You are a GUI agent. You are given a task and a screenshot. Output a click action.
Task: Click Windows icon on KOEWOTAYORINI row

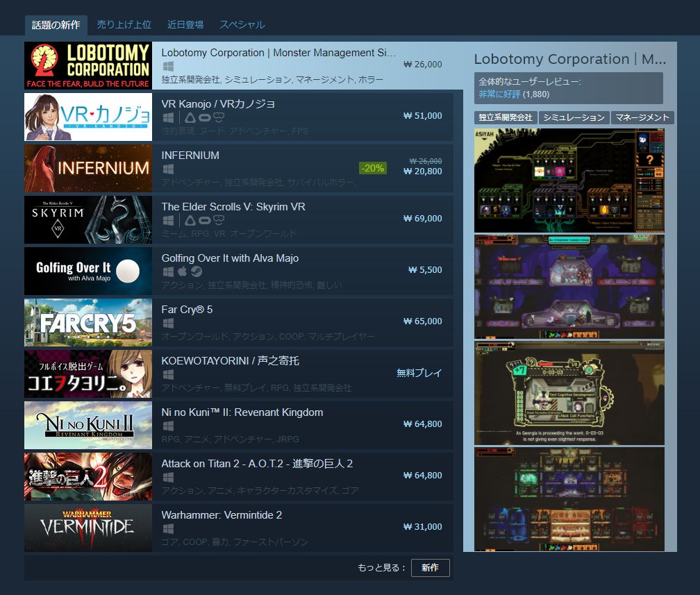point(168,374)
